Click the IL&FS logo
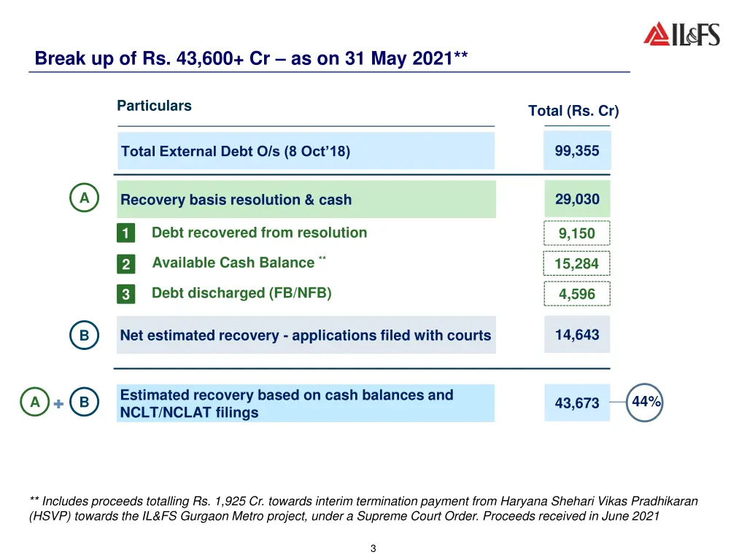The width and height of the screenshot is (747, 560). tap(681, 34)
